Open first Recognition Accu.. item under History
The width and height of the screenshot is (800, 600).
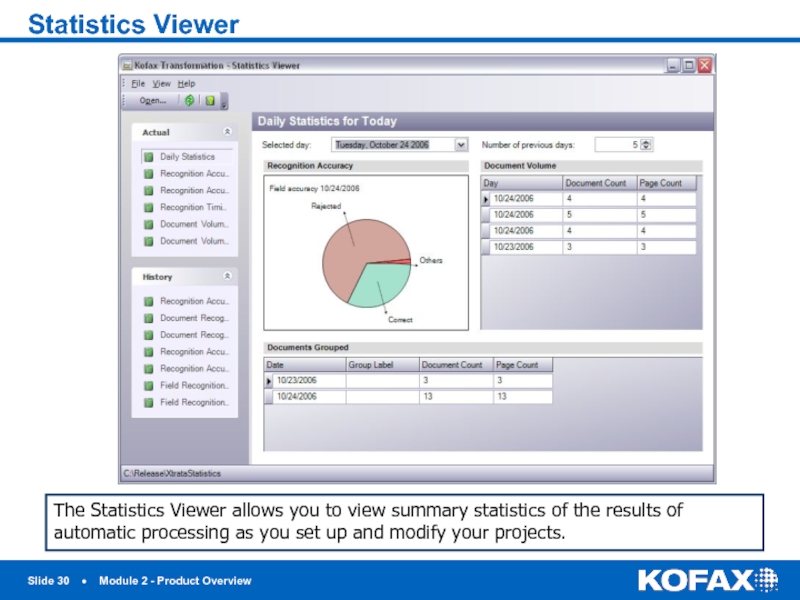pos(187,302)
